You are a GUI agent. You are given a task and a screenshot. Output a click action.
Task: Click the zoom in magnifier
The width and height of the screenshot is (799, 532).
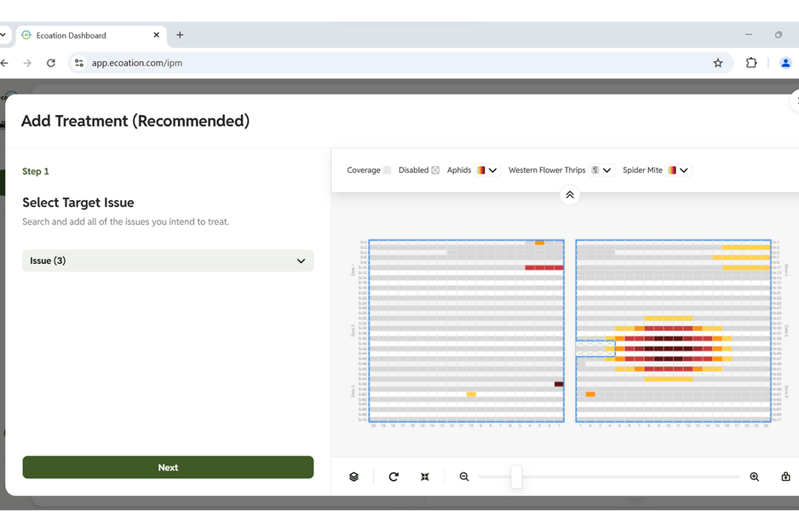click(754, 477)
